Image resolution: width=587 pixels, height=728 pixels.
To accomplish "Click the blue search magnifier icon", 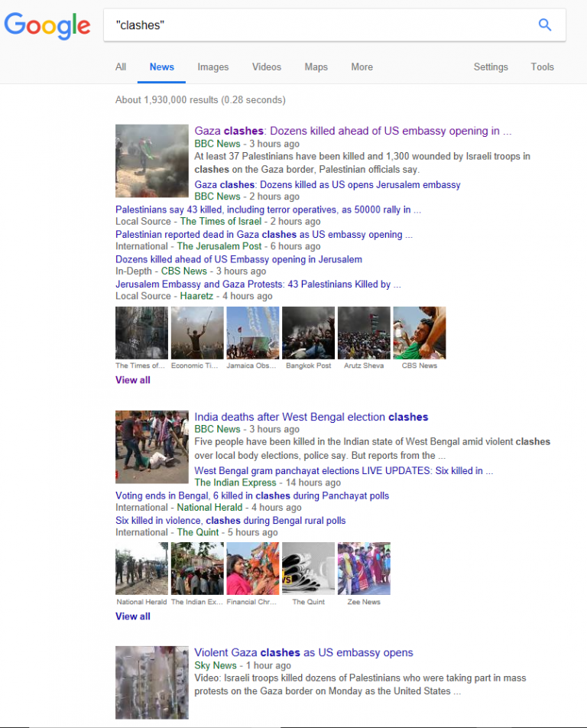I will point(544,25).
